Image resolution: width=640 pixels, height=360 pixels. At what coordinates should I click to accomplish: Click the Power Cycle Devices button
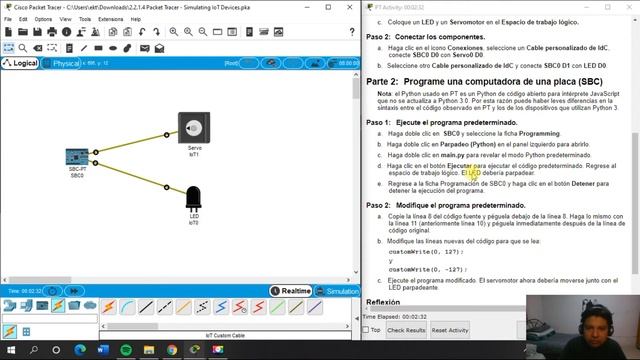point(53,291)
